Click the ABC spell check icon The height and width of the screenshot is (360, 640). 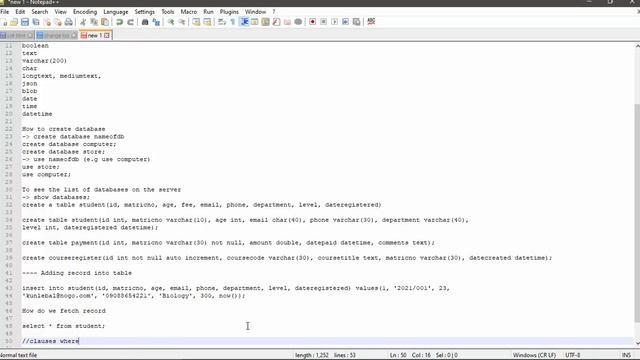point(371,22)
